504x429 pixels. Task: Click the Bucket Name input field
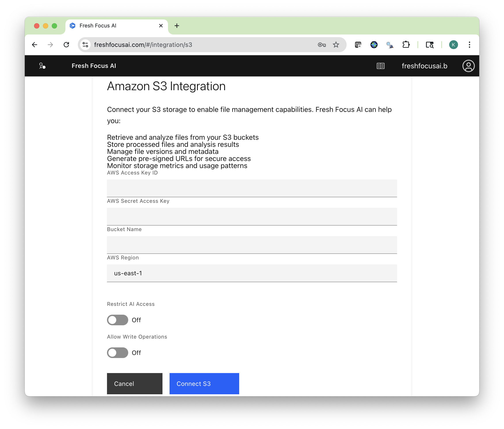pos(252,245)
